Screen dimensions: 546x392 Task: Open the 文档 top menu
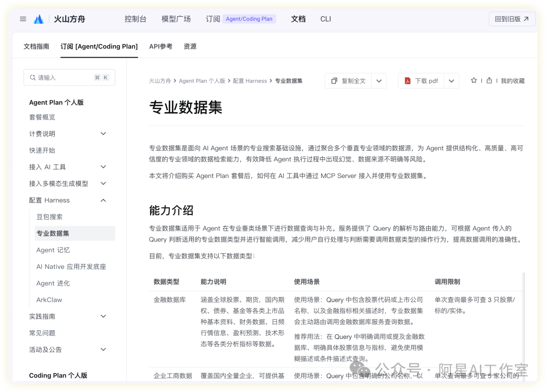[x=298, y=19]
